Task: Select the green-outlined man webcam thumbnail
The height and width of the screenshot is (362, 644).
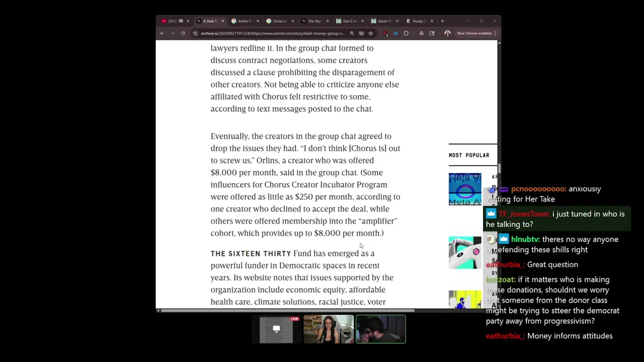Action: pyautogui.click(x=381, y=329)
